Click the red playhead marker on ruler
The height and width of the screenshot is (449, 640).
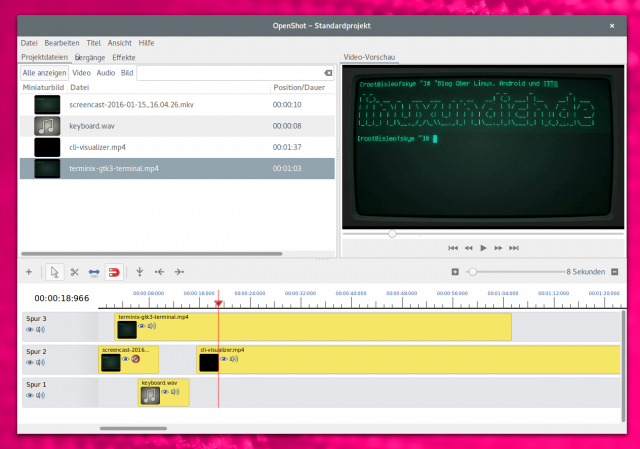(218, 303)
